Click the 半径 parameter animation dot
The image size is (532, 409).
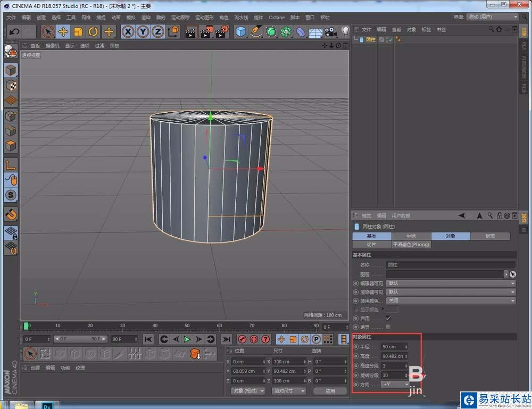[x=356, y=347]
